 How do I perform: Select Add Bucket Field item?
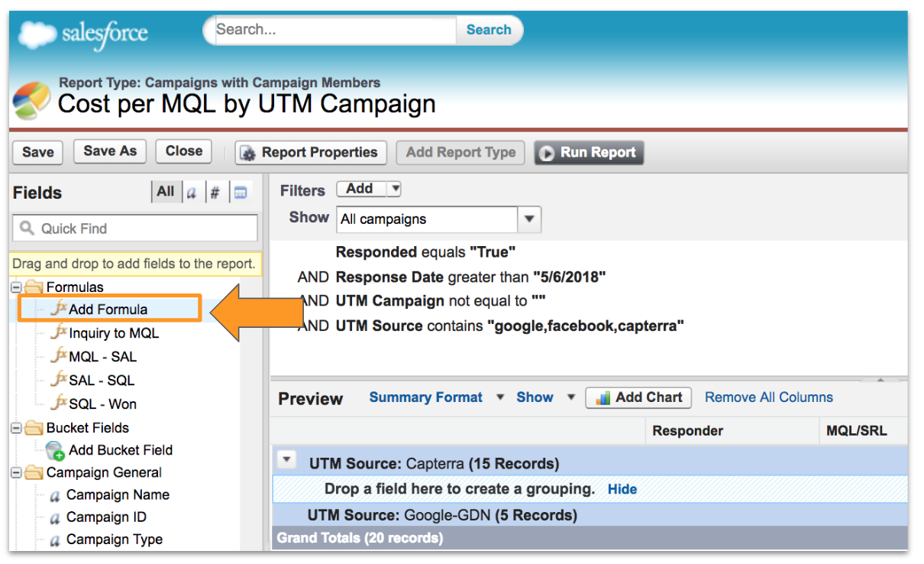click(121, 450)
